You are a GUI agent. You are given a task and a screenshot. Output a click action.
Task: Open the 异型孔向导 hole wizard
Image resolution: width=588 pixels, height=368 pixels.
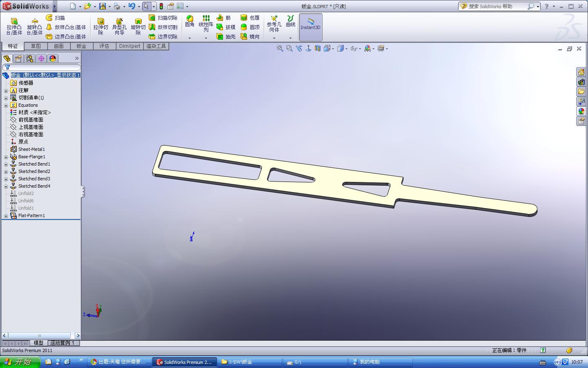pyautogui.click(x=119, y=27)
